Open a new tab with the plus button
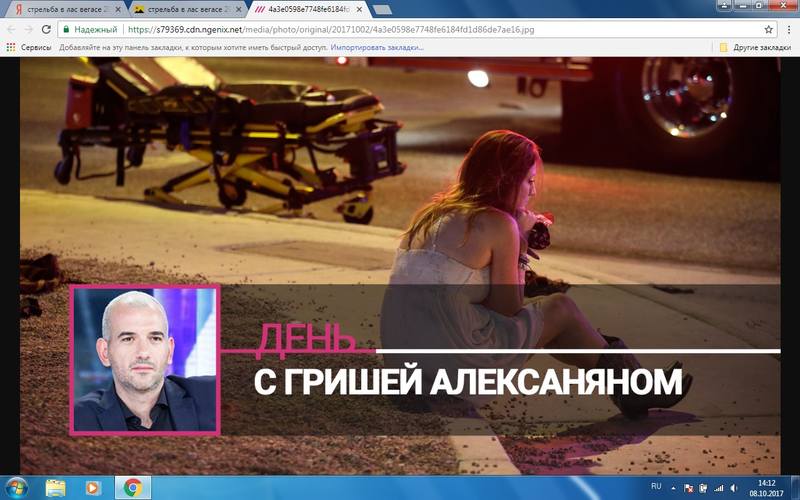The height and width of the screenshot is (500, 800). point(382,10)
